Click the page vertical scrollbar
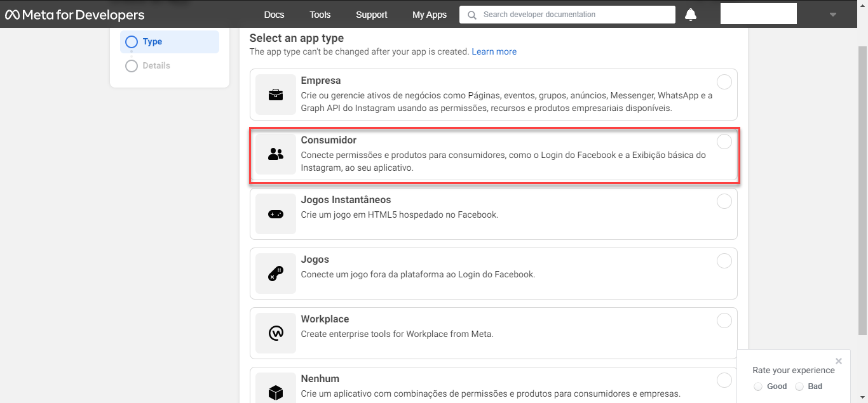Screen dimensions: 868x403 (x=863, y=190)
